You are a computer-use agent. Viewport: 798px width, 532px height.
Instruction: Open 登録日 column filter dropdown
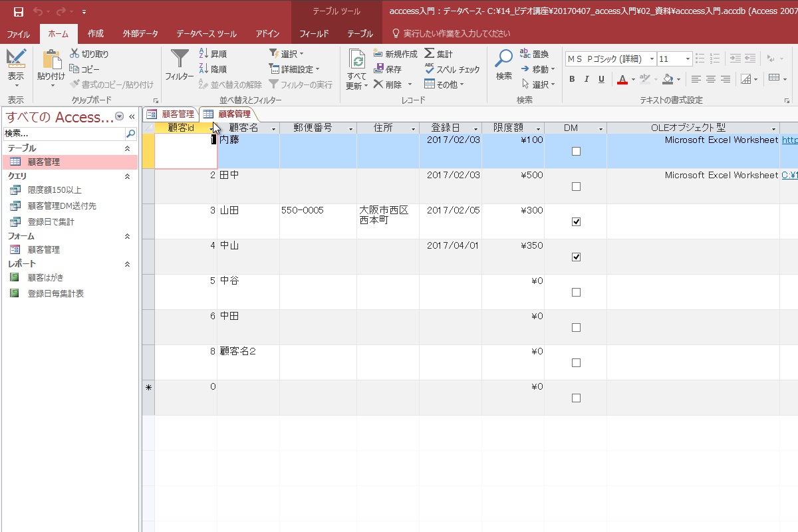tap(477, 128)
